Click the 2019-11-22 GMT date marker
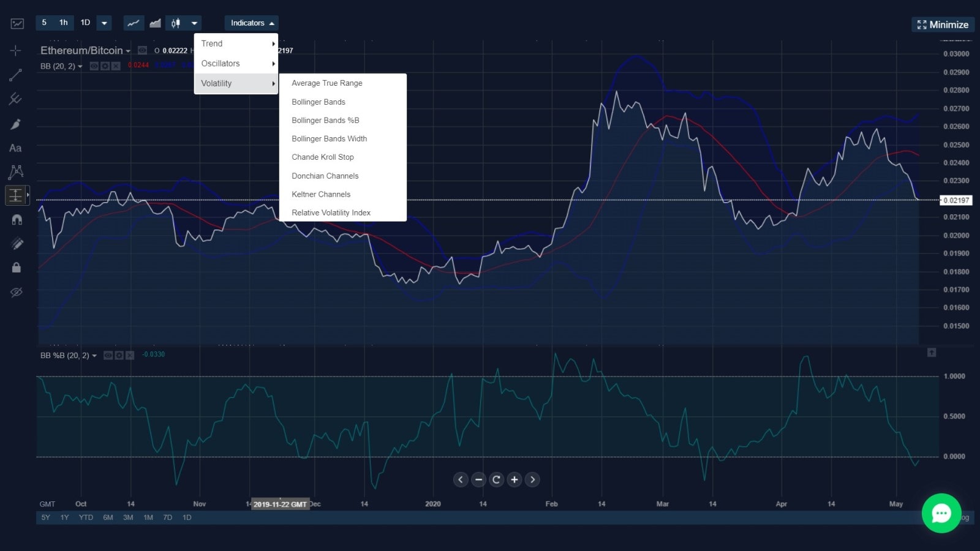The height and width of the screenshot is (551, 980). point(280,504)
